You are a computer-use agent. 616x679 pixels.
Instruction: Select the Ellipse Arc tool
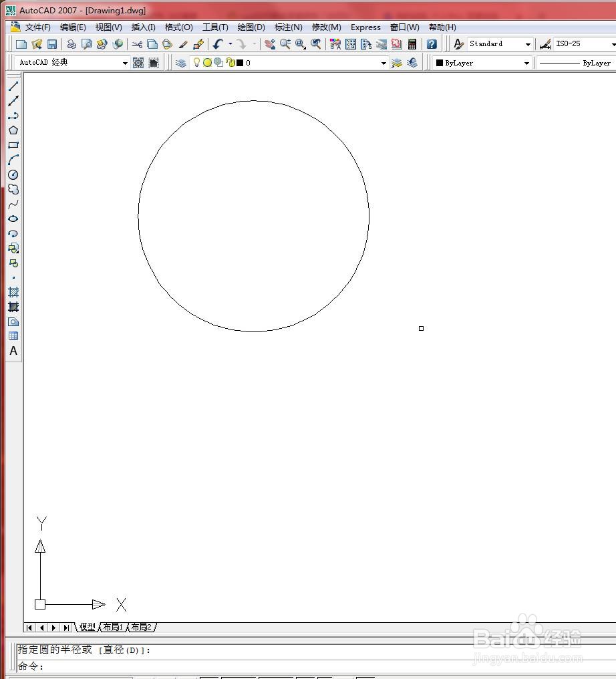point(13,233)
